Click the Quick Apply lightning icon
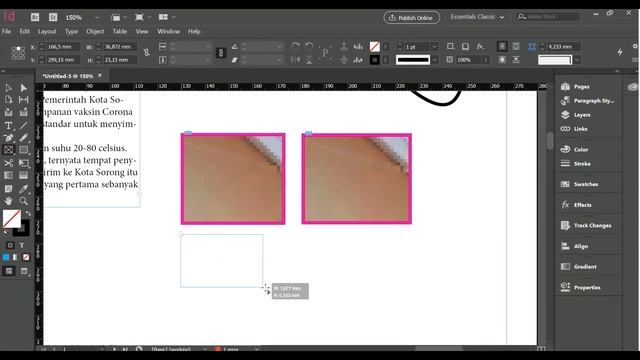640x360 pixels. point(620,52)
